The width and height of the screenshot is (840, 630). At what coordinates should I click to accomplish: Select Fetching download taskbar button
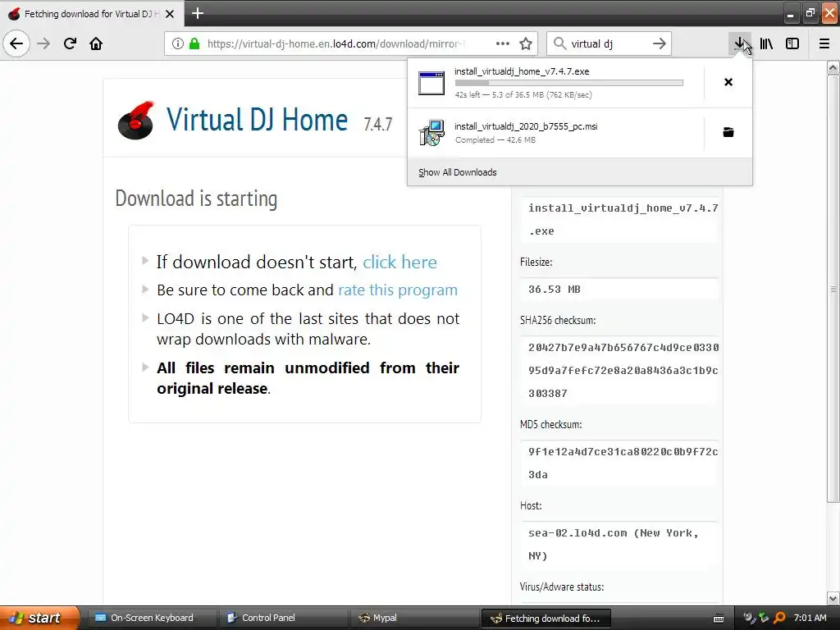546,619
